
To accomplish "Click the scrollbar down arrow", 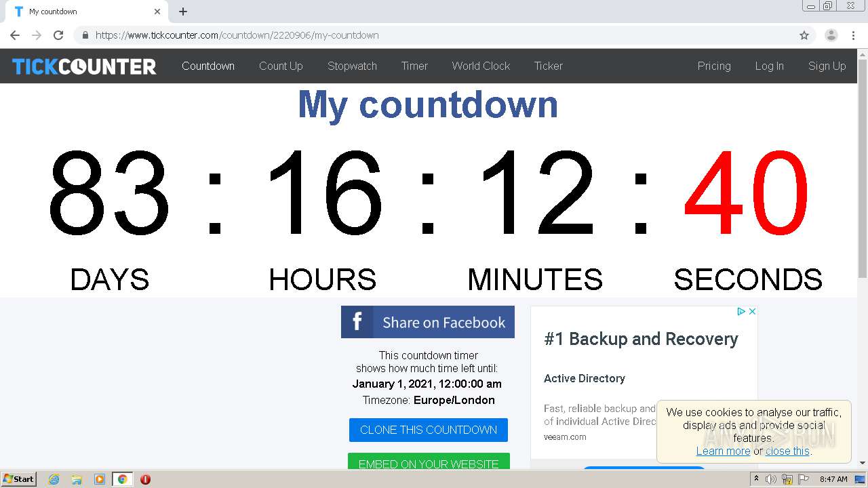I will coord(863,464).
